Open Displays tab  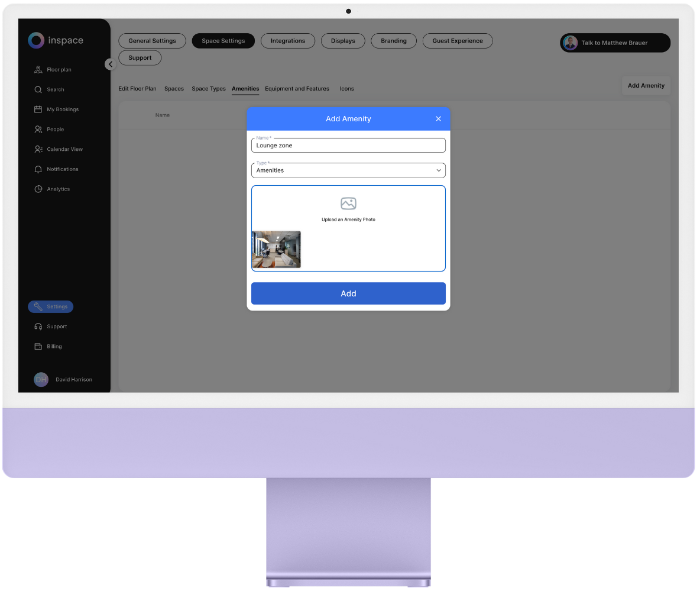[343, 41]
